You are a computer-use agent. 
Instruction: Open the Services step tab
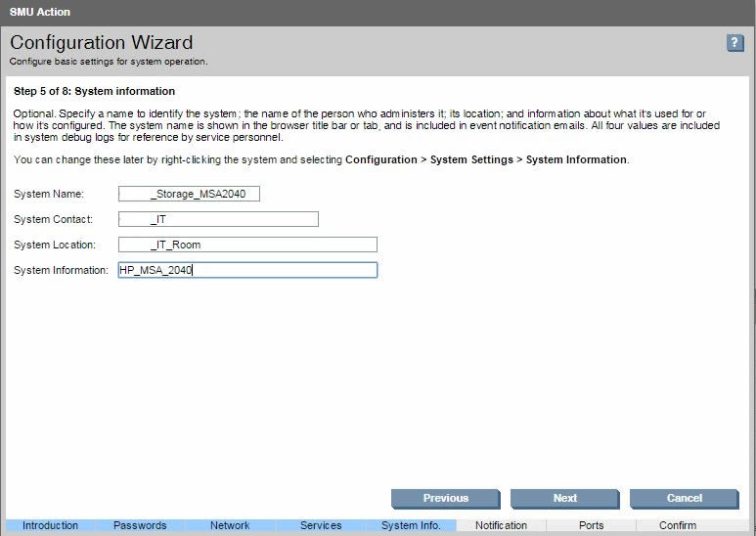click(x=321, y=525)
